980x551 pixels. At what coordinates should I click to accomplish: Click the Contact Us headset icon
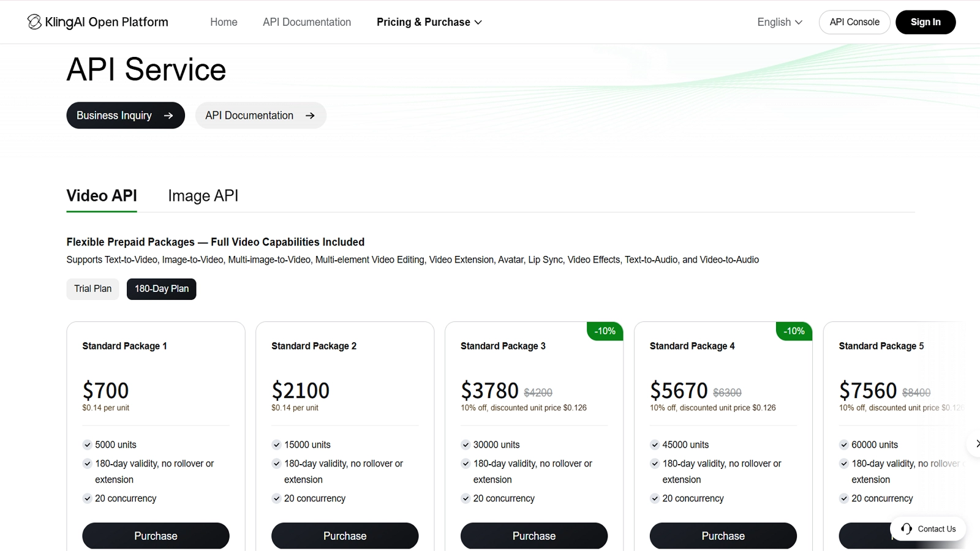907,529
